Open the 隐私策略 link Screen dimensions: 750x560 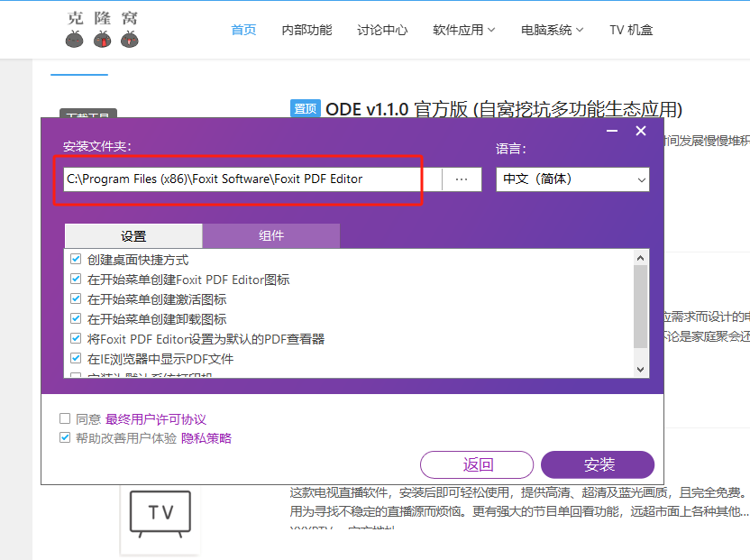[206, 438]
